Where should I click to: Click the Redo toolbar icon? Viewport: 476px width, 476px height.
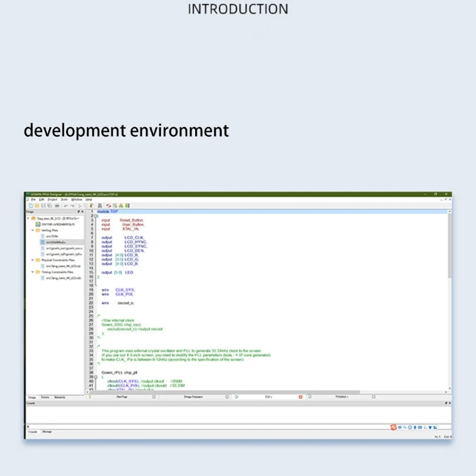[72, 205]
